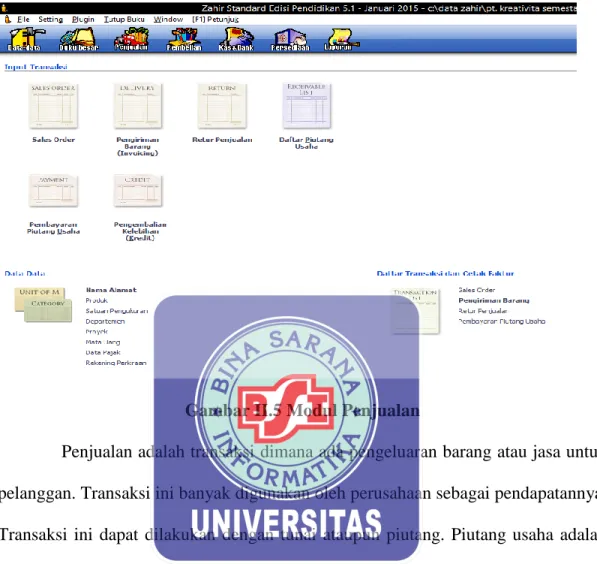Open the Data-data module icon in toolbar
The width and height of the screenshot is (597, 564).
[25, 39]
